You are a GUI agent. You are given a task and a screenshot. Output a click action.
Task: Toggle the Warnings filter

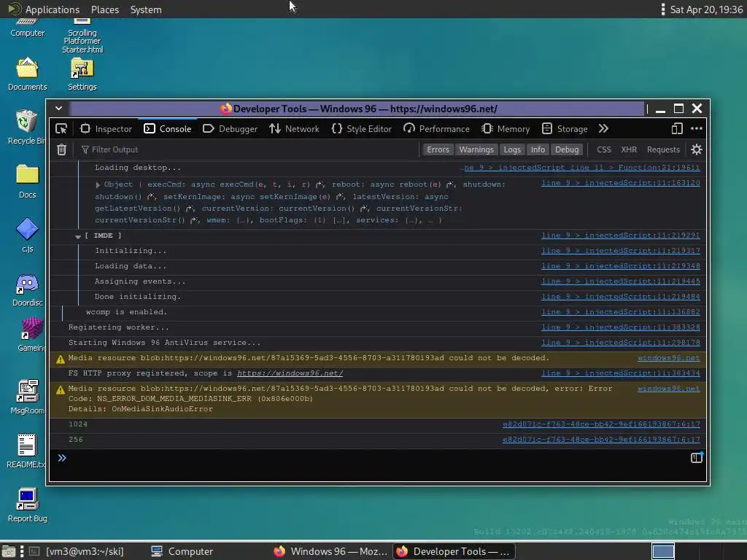[476, 149]
